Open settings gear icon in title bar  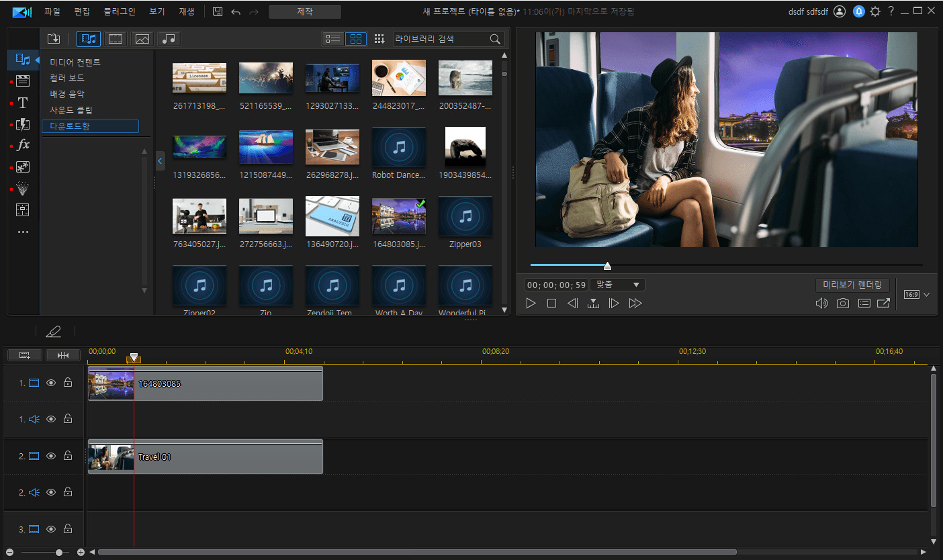click(874, 11)
